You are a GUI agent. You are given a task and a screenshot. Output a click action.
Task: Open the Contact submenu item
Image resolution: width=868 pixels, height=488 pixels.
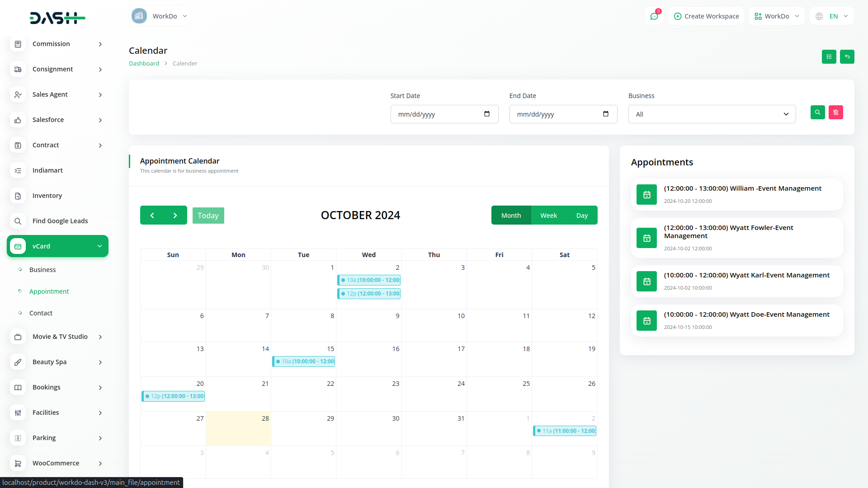pos(41,313)
